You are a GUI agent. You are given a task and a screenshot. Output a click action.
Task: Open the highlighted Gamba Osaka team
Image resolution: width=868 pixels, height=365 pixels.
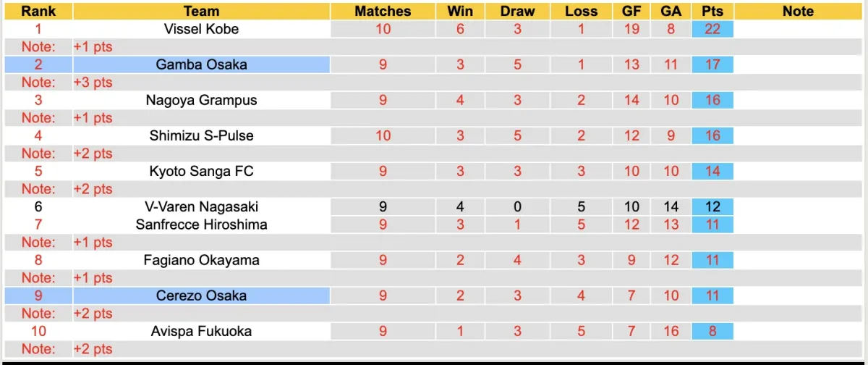click(x=201, y=64)
